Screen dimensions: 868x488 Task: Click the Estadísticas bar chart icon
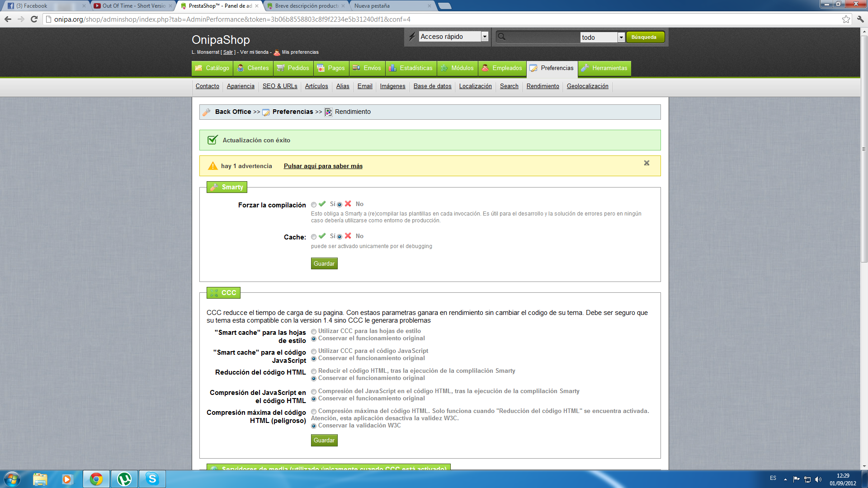[392, 68]
